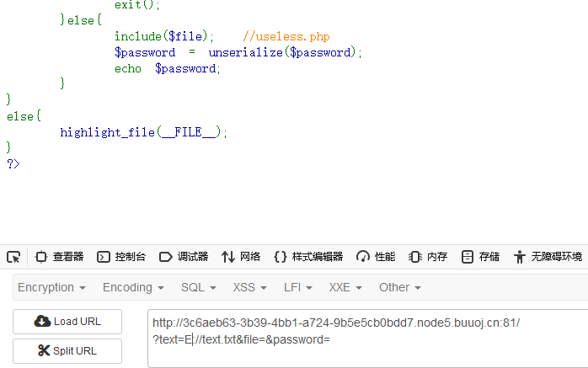Open the Other dropdown menu
Screen dimensions: 588x368
point(400,287)
